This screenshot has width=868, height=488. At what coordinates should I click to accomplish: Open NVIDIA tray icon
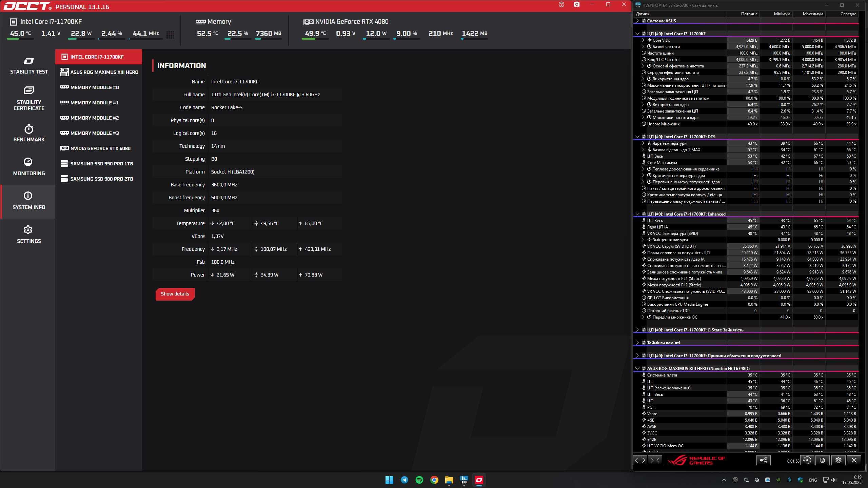coord(778,480)
